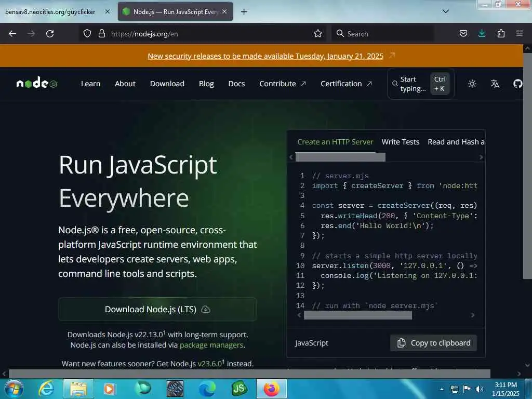Image resolution: width=532 pixels, height=399 pixels.
Task: Open the Download navigation item
Action: tap(167, 84)
